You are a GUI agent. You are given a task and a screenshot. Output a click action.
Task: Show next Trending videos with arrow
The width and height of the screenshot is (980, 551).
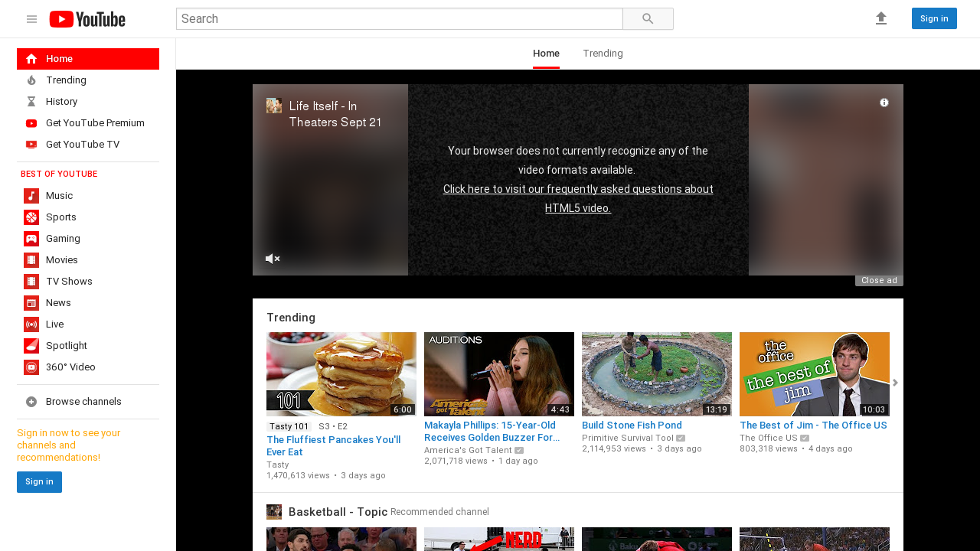click(x=895, y=383)
